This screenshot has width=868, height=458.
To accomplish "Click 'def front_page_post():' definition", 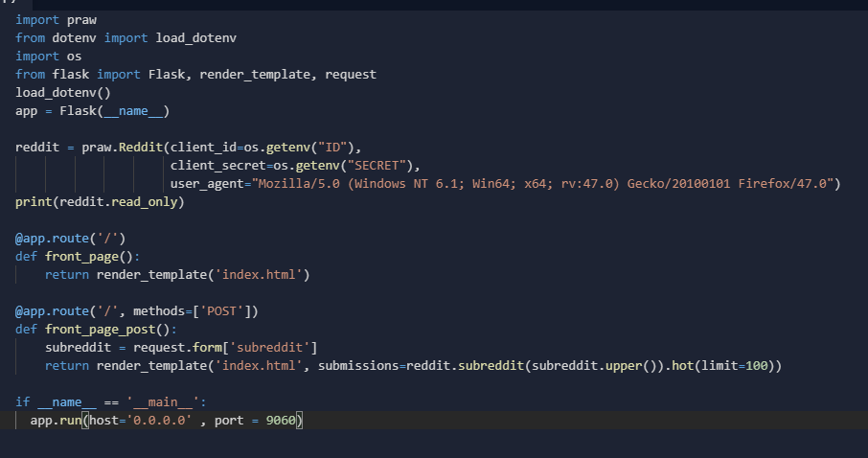I will point(97,330).
